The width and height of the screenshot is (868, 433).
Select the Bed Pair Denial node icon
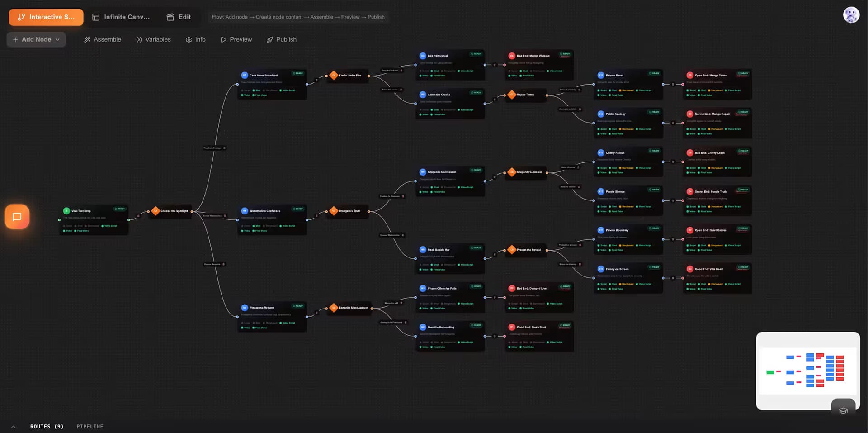click(423, 56)
